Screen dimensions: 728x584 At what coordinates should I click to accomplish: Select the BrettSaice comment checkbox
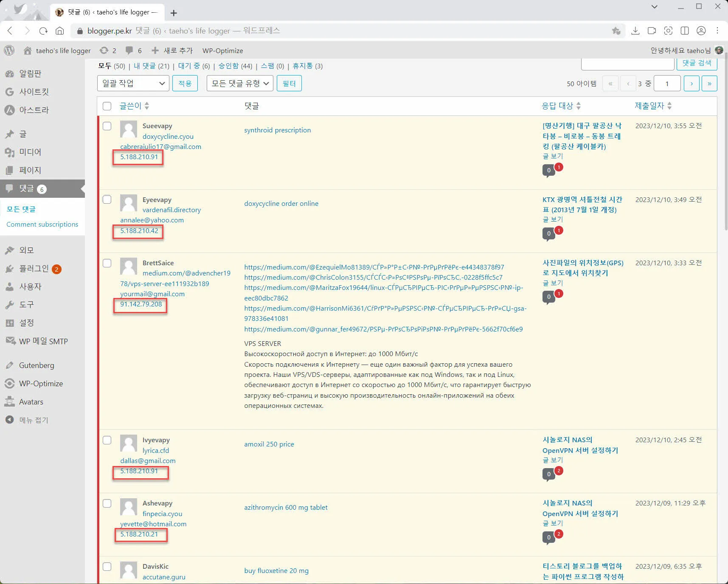(x=107, y=263)
